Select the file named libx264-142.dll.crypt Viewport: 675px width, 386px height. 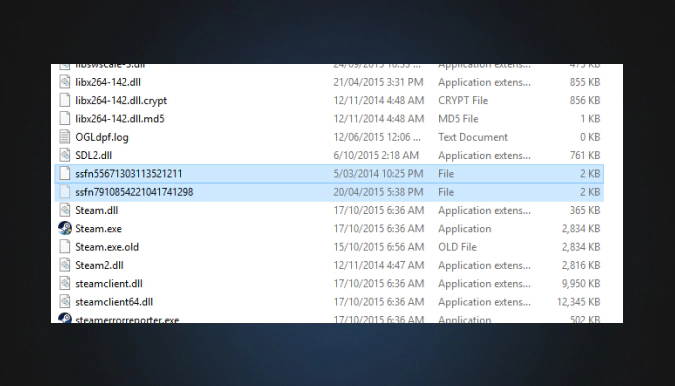pos(121,101)
